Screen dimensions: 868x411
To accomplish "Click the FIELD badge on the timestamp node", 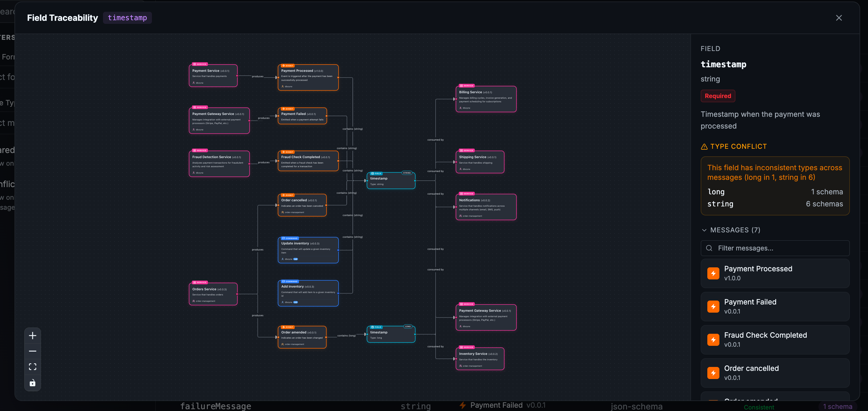I will coord(376,173).
